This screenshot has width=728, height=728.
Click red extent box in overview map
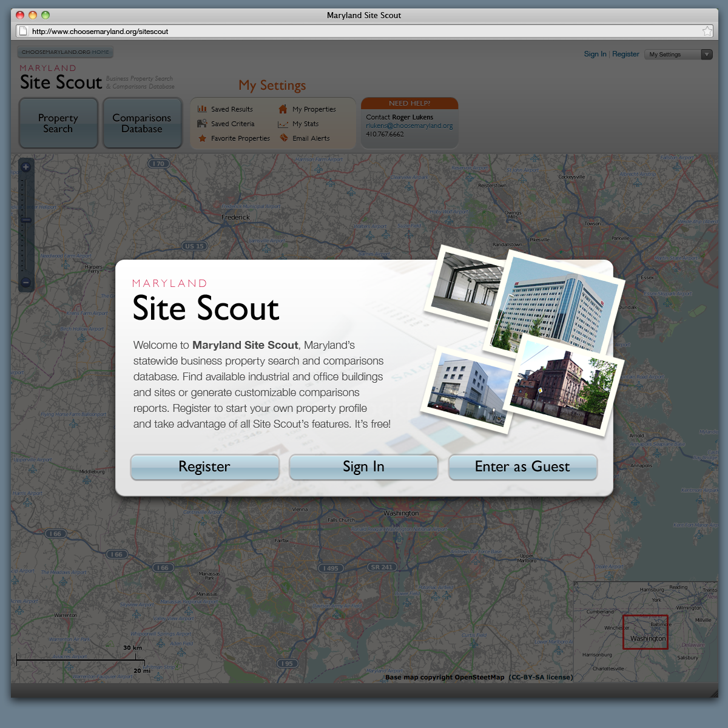tap(645, 632)
